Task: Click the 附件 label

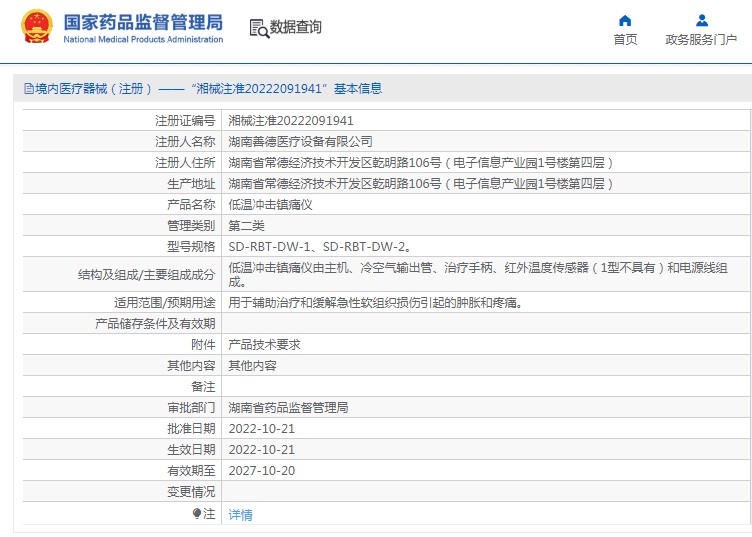Action: point(203,345)
